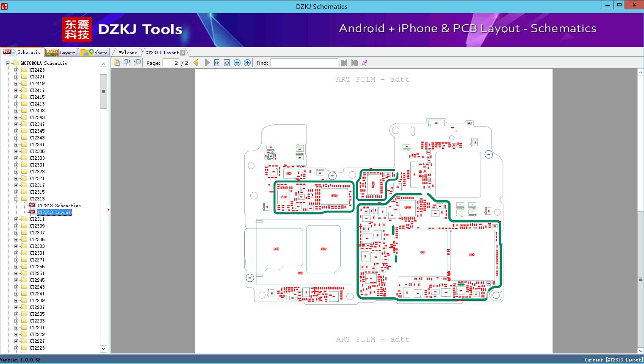
Task: Expand the XT2303 folder node
Action: [x=16, y=246]
